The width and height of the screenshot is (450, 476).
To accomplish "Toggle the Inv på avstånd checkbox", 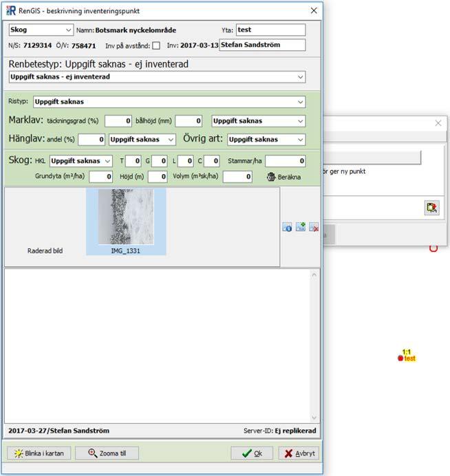I will [156, 45].
